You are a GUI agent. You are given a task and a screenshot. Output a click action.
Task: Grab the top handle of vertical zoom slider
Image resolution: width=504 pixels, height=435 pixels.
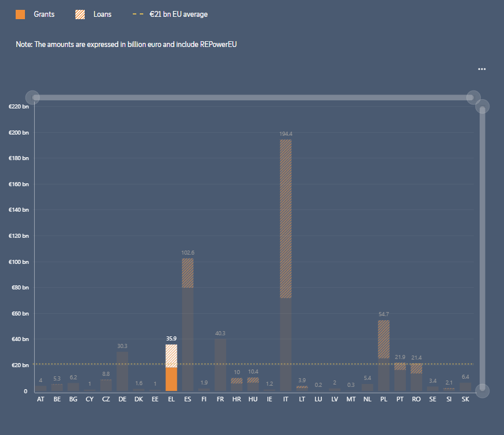pyautogui.click(x=482, y=106)
